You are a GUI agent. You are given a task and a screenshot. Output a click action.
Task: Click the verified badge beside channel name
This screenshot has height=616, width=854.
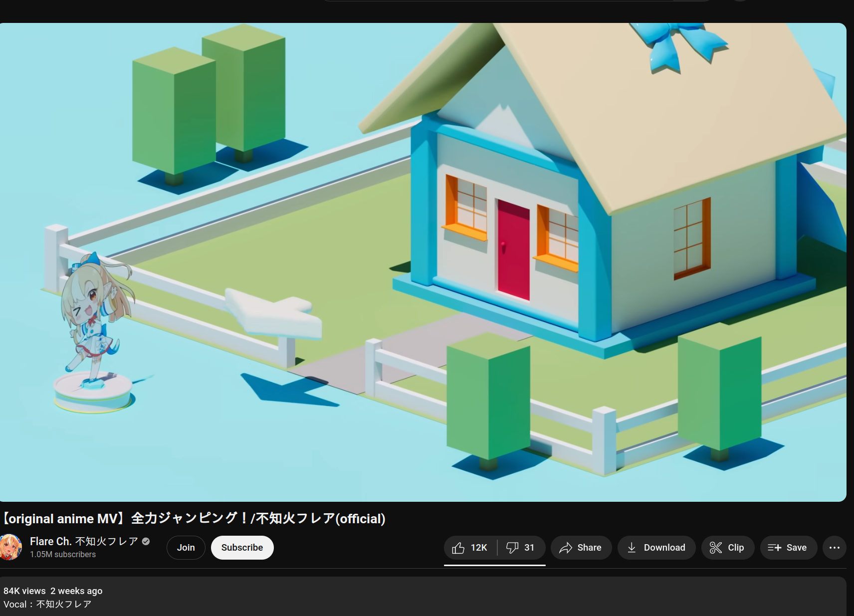coord(146,541)
